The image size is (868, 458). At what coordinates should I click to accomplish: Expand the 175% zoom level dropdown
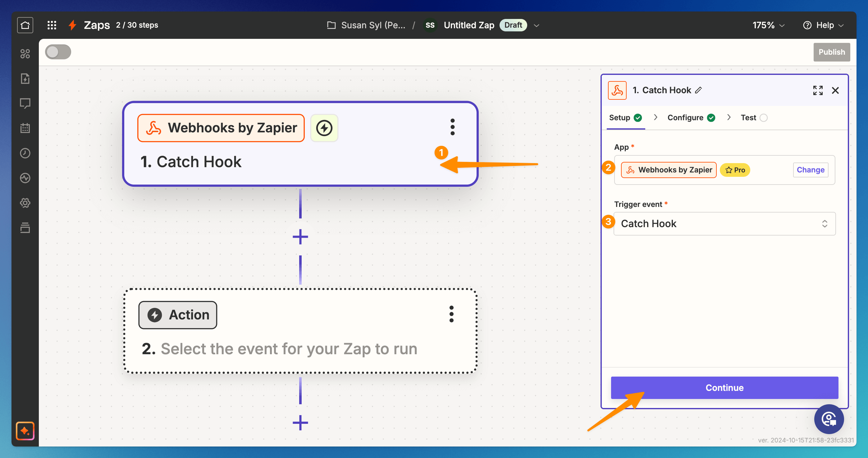(768, 25)
